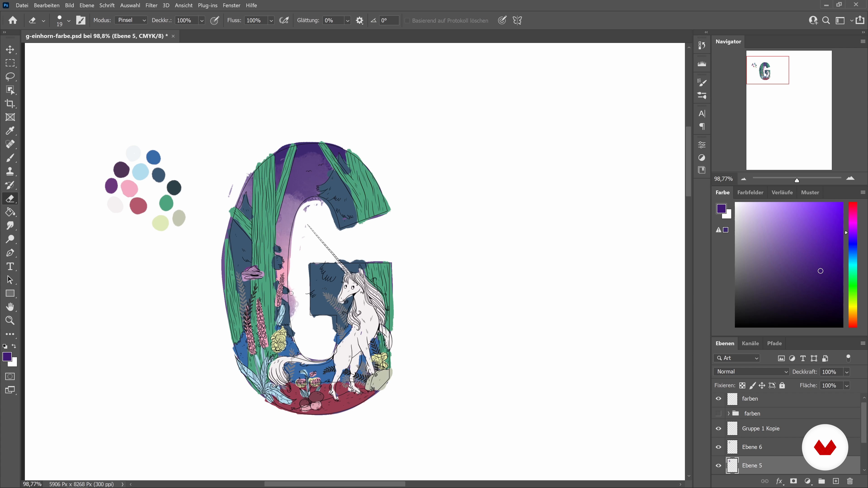Choose the Paint Bucket tool
Screen dimensions: 868x488
click(x=10, y=212)
